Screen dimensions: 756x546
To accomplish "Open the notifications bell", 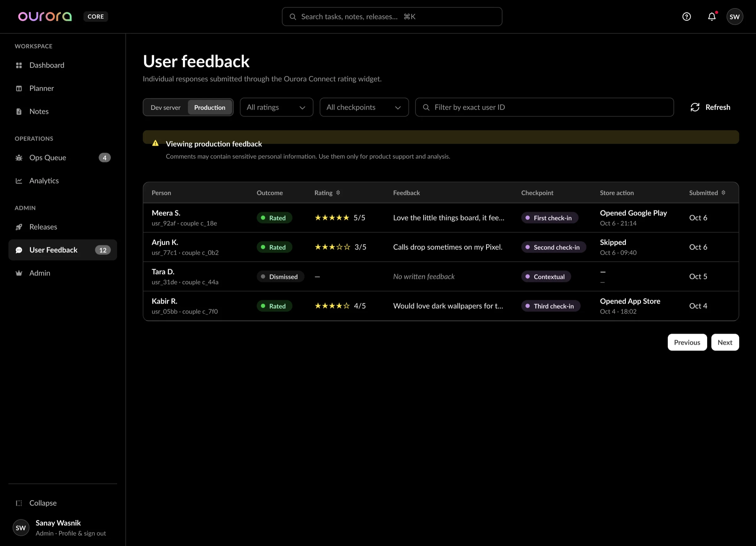I will [712, 16].
